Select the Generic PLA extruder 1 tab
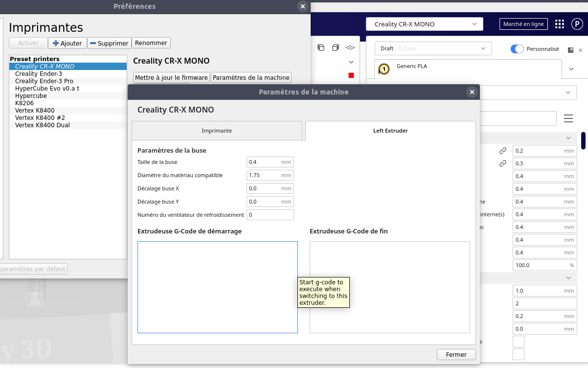The height and width of the screenshot is (368, 588). pos(468,69)
